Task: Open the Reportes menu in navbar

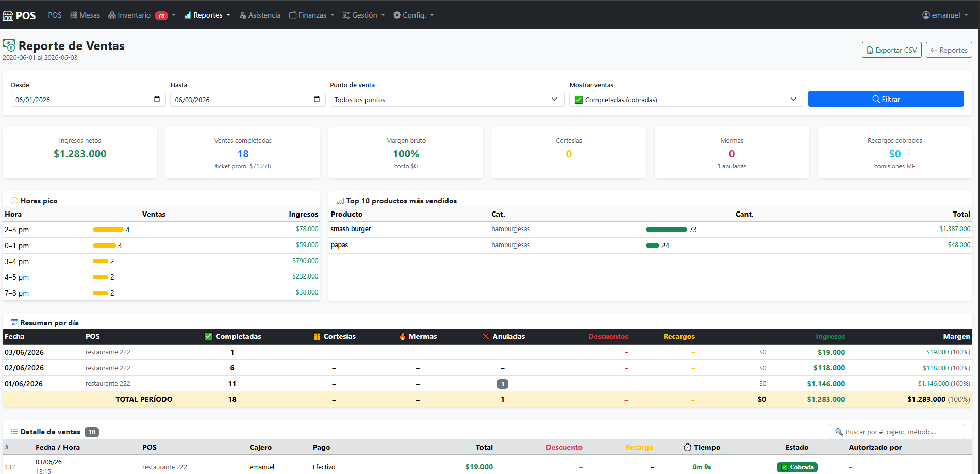Action: (207, 15)
